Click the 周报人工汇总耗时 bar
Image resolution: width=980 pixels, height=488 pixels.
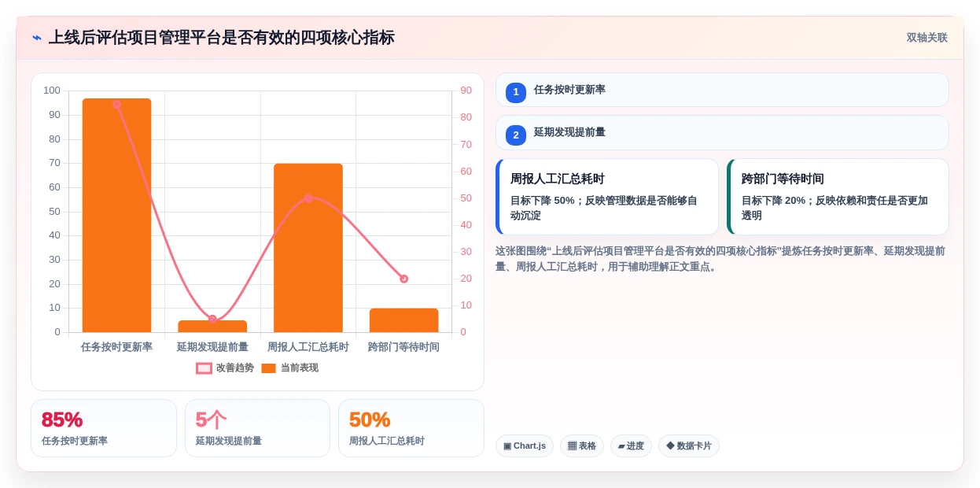pyautogui.click(x=308, y=248)
